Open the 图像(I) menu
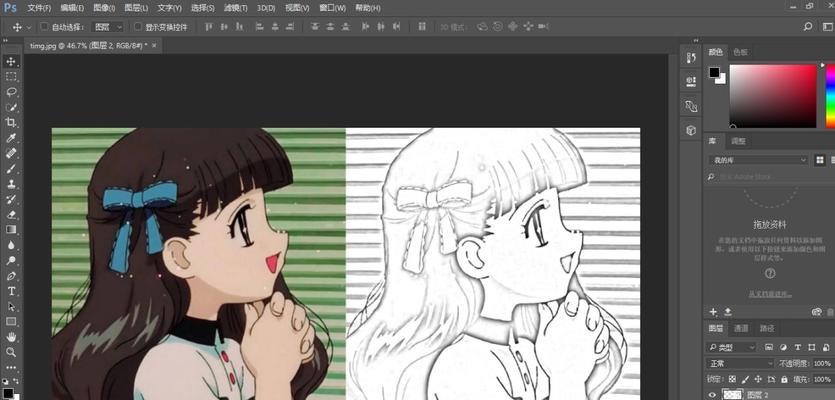Image resolution: width=835 pixels, height=400 pixels. 104,8
